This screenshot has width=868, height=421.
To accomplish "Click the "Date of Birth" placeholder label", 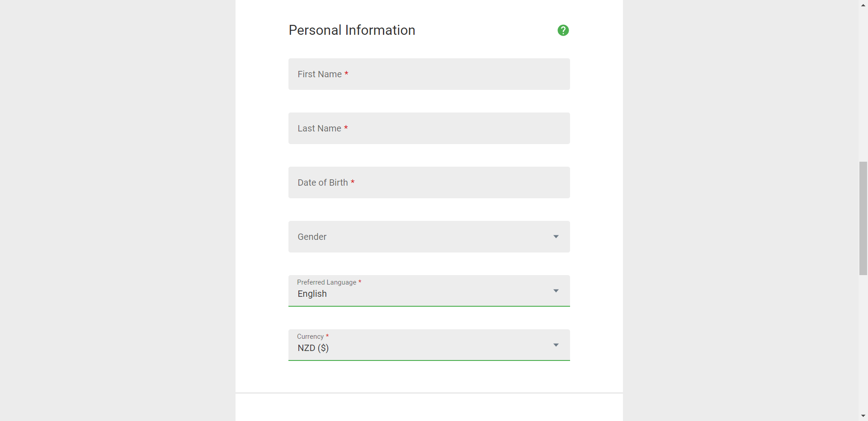I will (323, 182).
